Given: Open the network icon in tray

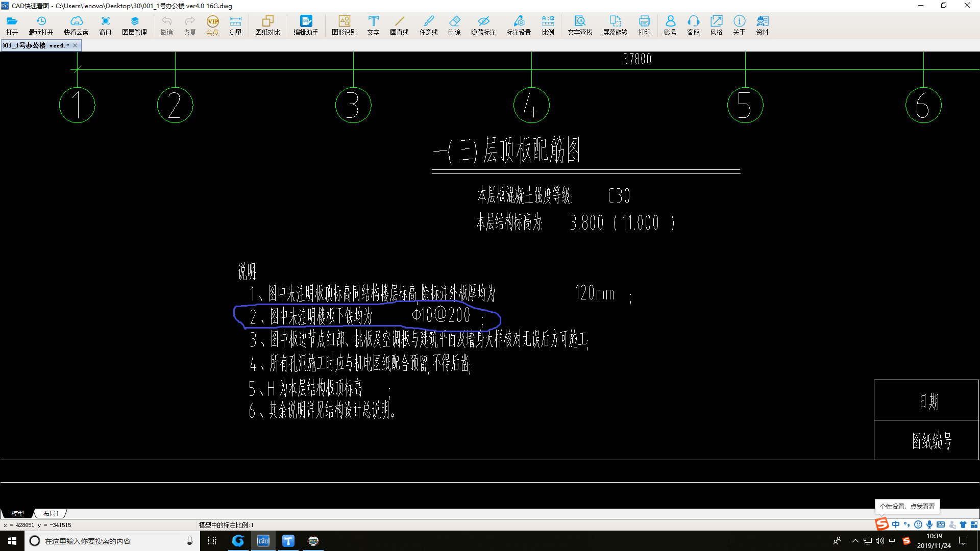Looking at the screenshot, I should 868,541.
